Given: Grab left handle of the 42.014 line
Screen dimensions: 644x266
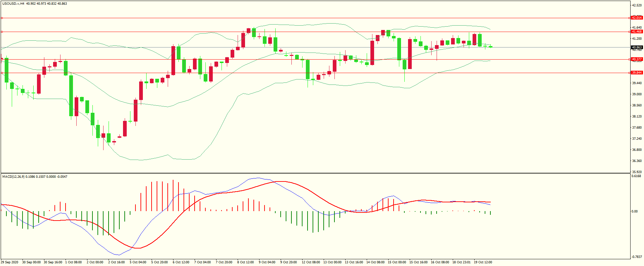Looking at the screenshot, I should click(x=2, y=18).
